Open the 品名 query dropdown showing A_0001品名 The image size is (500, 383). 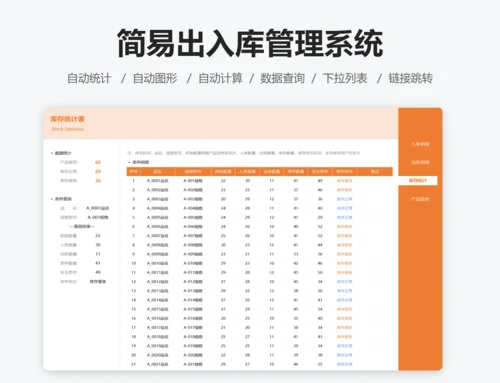pyautogui.click(x=98, y=208)
